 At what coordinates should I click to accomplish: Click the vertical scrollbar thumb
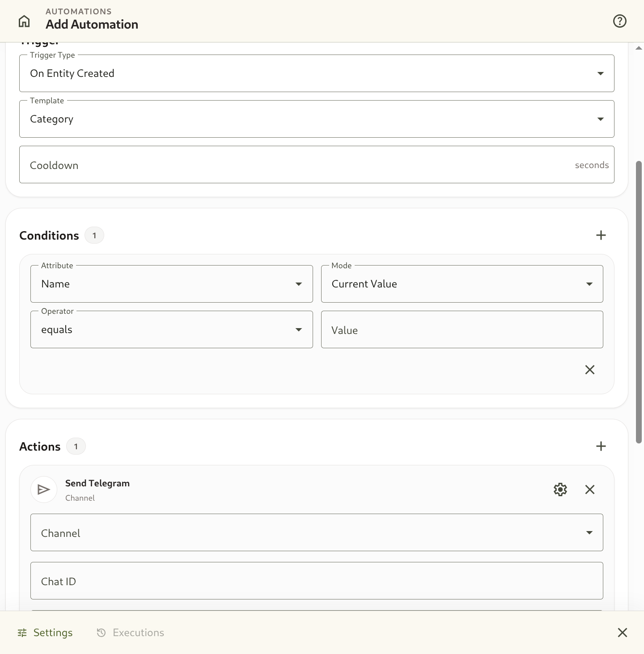coord(639,302)
